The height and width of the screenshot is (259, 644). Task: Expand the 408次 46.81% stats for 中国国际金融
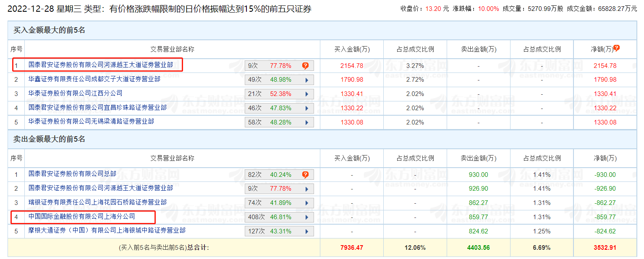point(306,218)
